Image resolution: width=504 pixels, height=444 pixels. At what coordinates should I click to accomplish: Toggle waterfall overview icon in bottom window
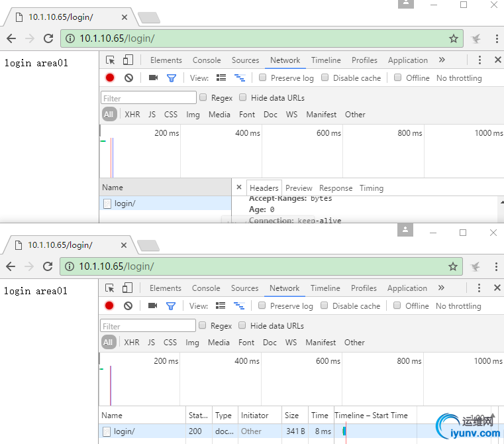(x=239, y=305)
